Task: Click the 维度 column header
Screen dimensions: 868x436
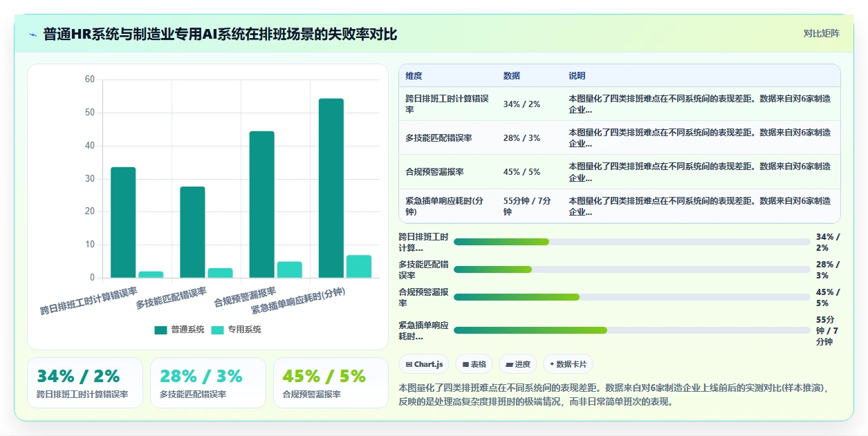Action: [x=414, y=76]
